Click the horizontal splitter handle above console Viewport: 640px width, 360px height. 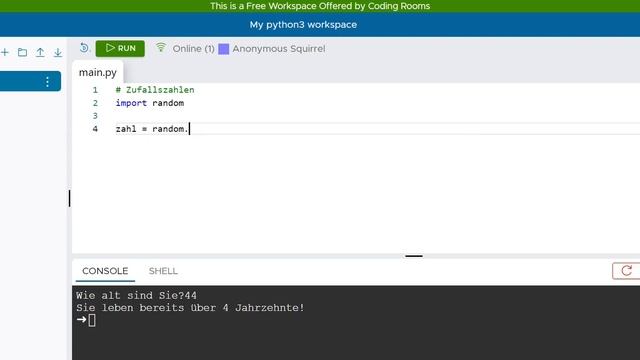click(x=413, y=256)
